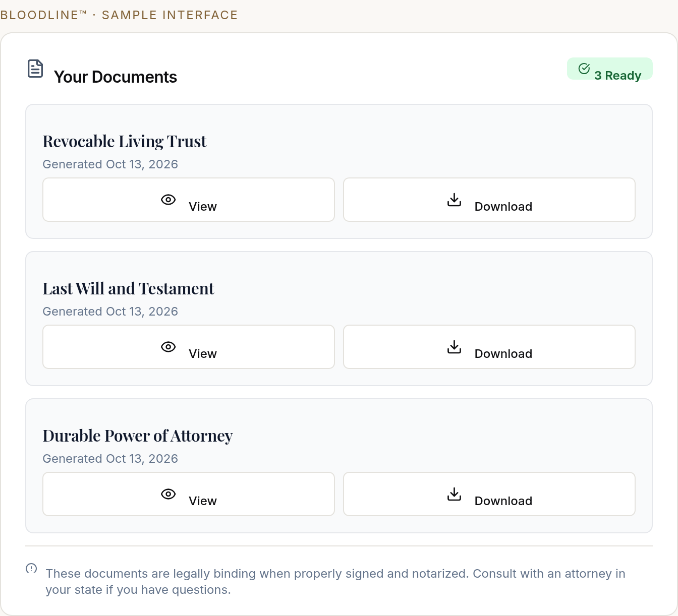Click Generated date under Revocable Living Trust

pyautogui.click(x=110, y=164)
